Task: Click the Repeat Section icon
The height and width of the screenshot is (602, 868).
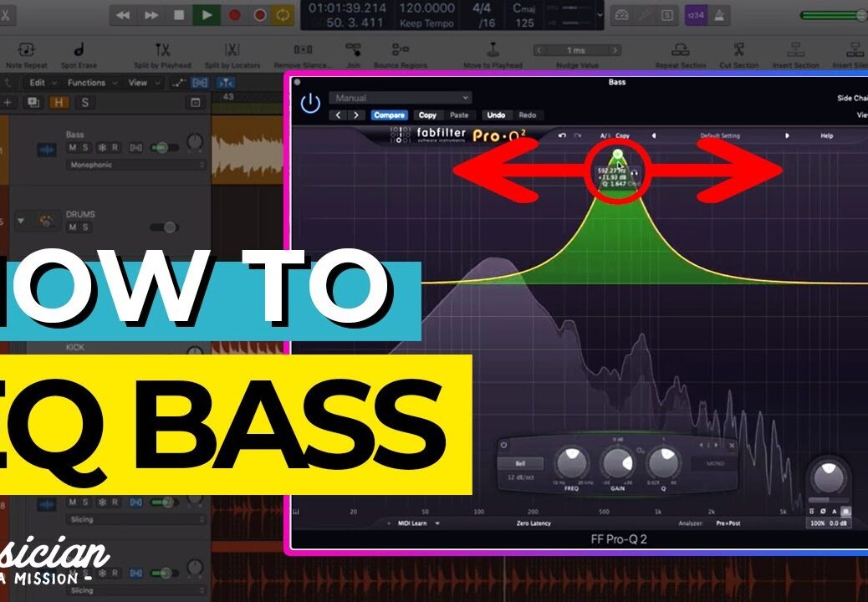Action: pos(680,50)
